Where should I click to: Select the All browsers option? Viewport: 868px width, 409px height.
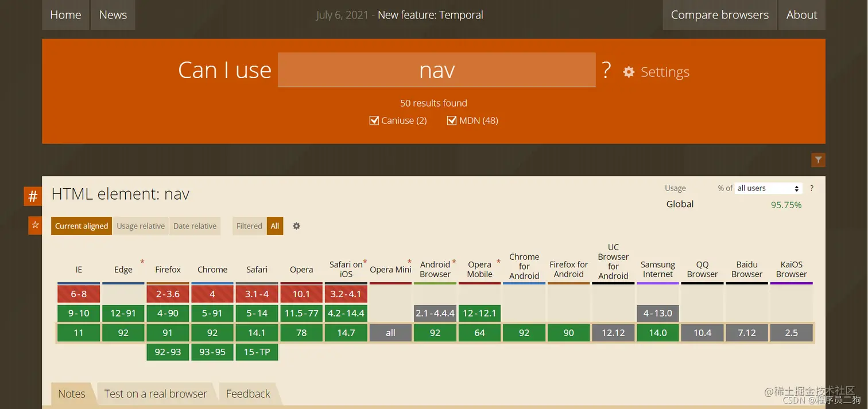tap(275, 226)
